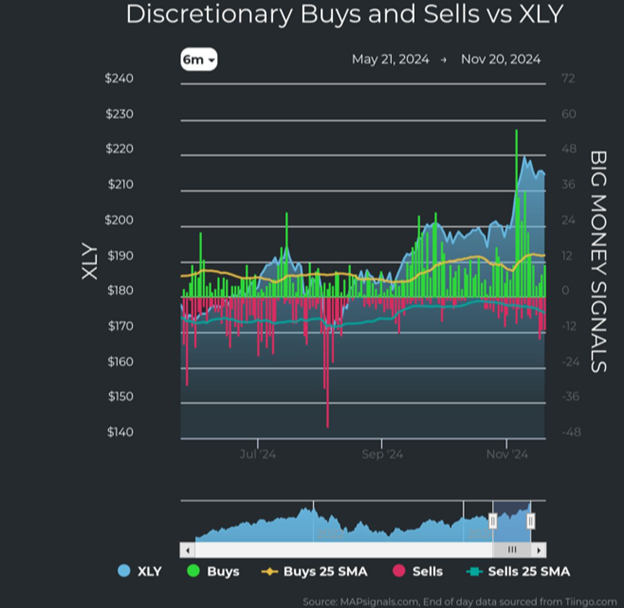The height and width of the screenshot is (609, 624).
Task: Click the Nov 20, 2024 end date
Action: tap(500, 59)
